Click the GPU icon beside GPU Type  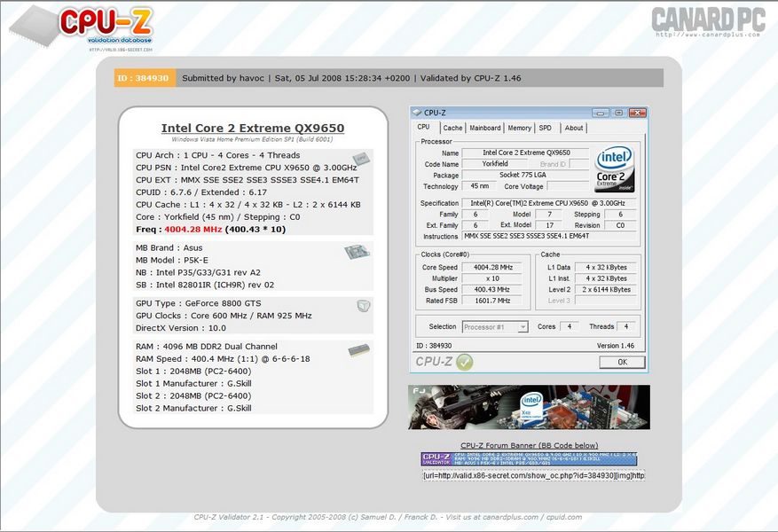[x=364, y=305]
